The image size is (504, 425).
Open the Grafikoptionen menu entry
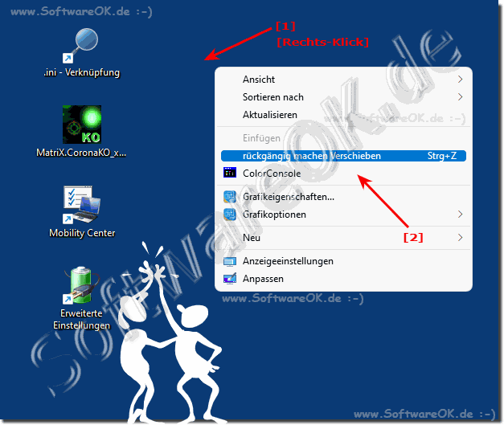(x=343, y=215)
